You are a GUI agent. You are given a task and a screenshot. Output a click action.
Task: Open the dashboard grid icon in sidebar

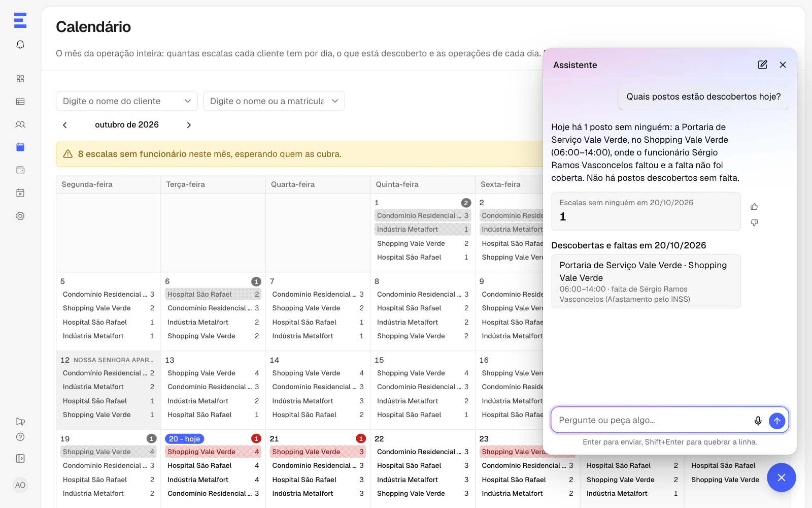20,79
